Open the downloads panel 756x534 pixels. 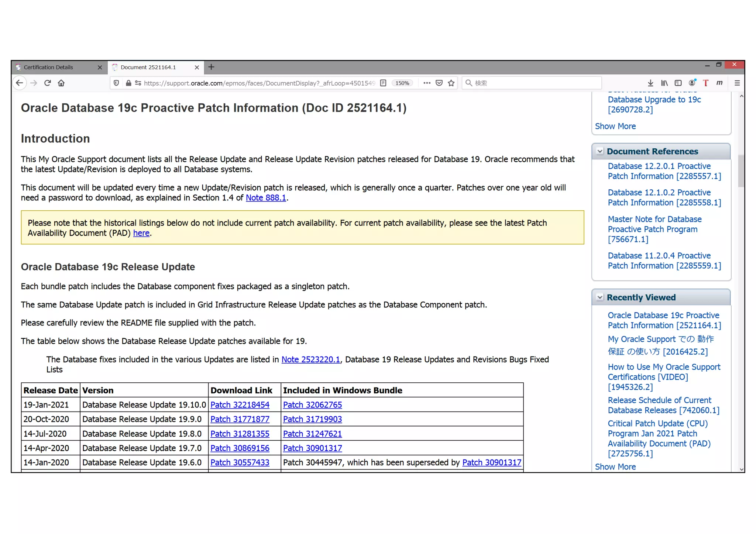650,83
